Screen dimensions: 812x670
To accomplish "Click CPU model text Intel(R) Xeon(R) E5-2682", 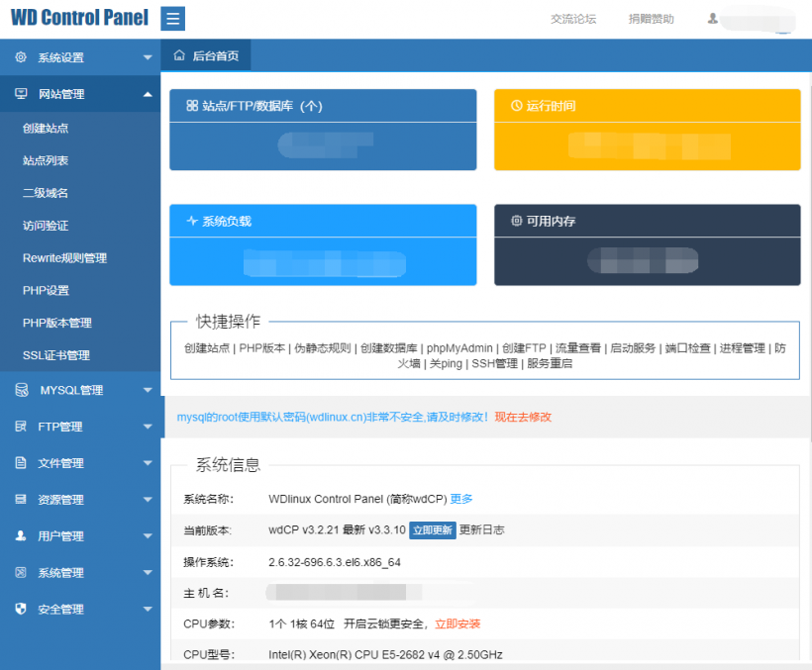I will pos(385,655).
